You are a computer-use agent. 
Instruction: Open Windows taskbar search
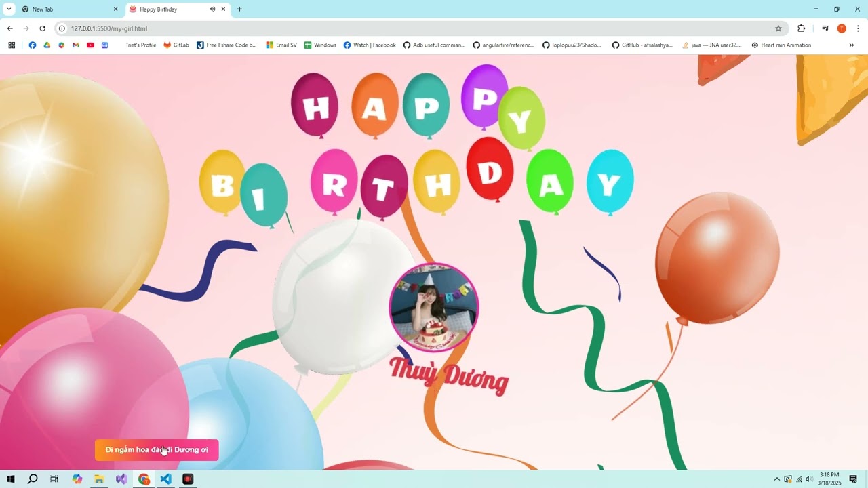click(x=33, y=479)
